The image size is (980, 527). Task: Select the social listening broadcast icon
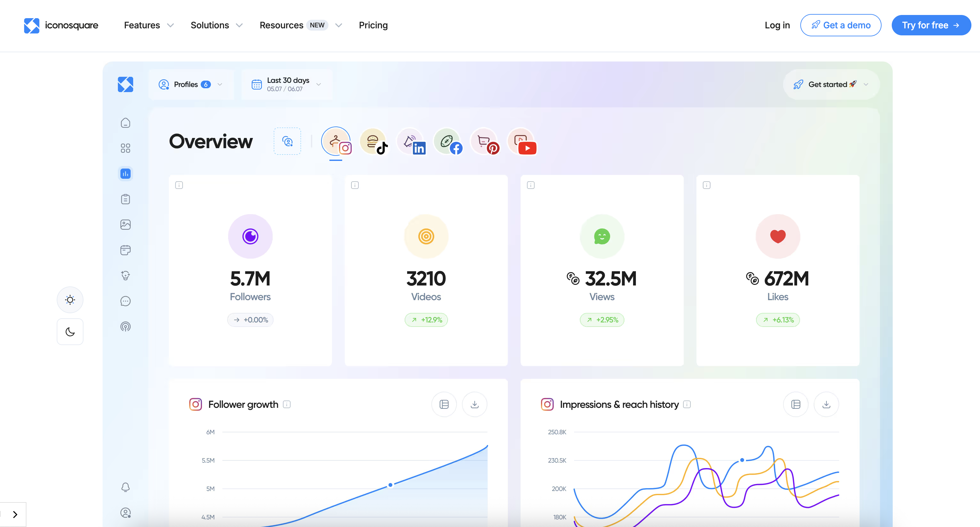point(126,326)
